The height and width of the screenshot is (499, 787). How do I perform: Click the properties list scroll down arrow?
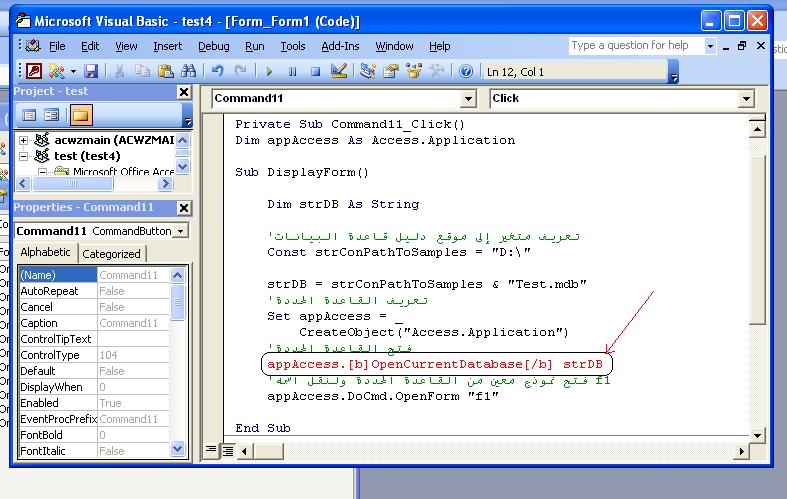tap(178, 449)
